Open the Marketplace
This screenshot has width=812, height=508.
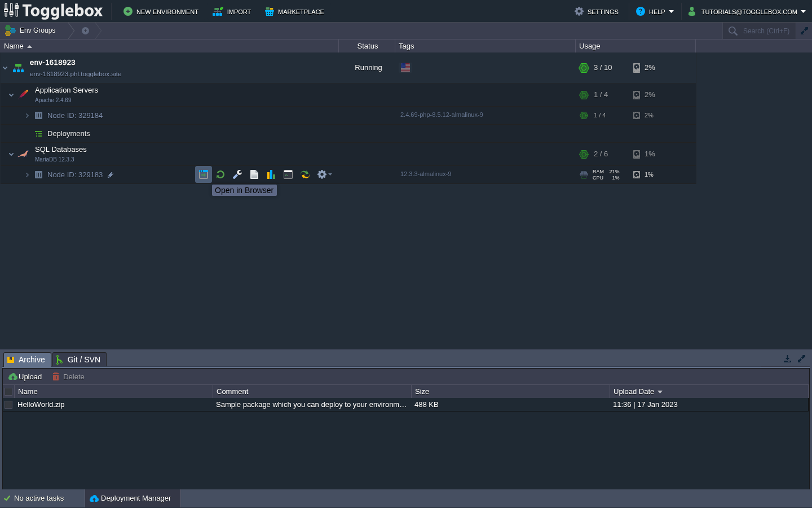point(294,11)
